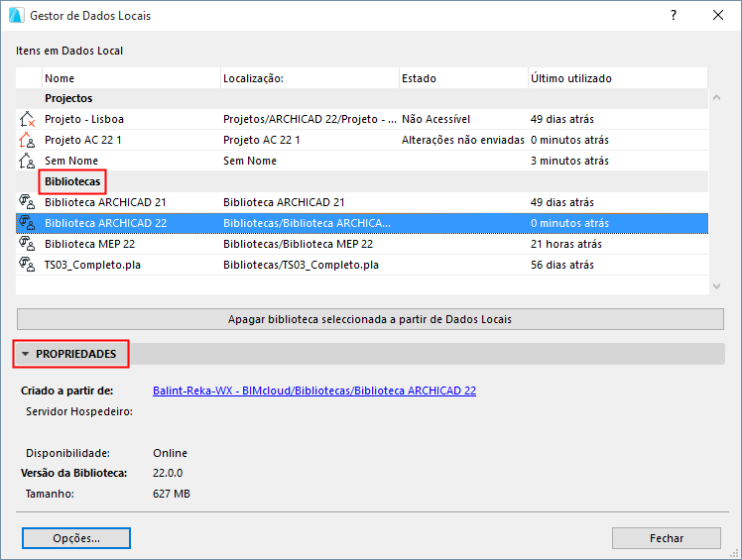This screenshot has height=560, width=742.
Task: Click the Online availability value
Action: (170, 453)
